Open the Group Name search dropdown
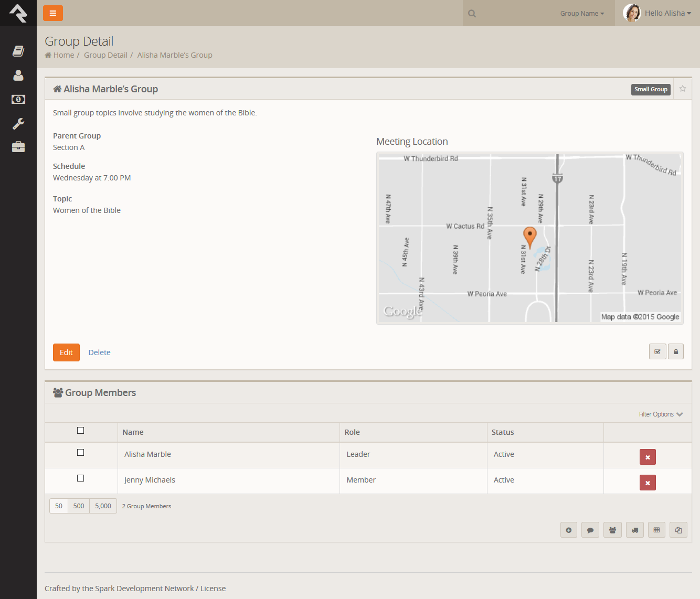The image size is (700, 599). [x=582, y=14]
